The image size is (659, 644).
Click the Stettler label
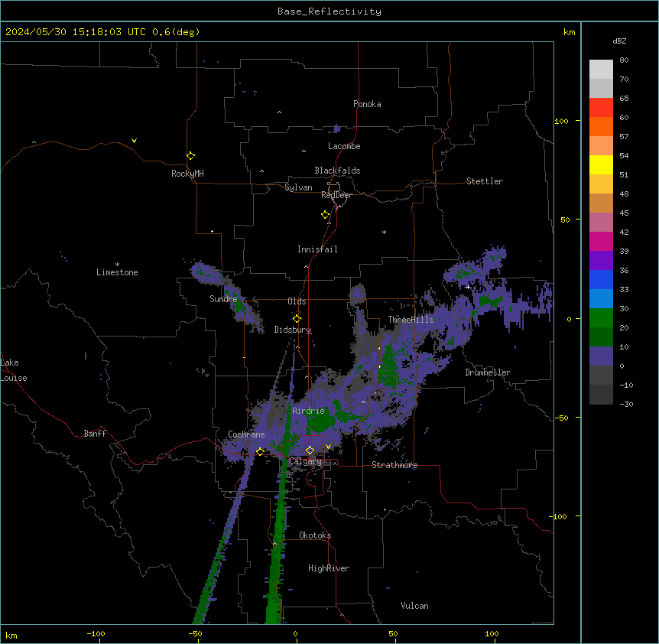click(485, 181)
